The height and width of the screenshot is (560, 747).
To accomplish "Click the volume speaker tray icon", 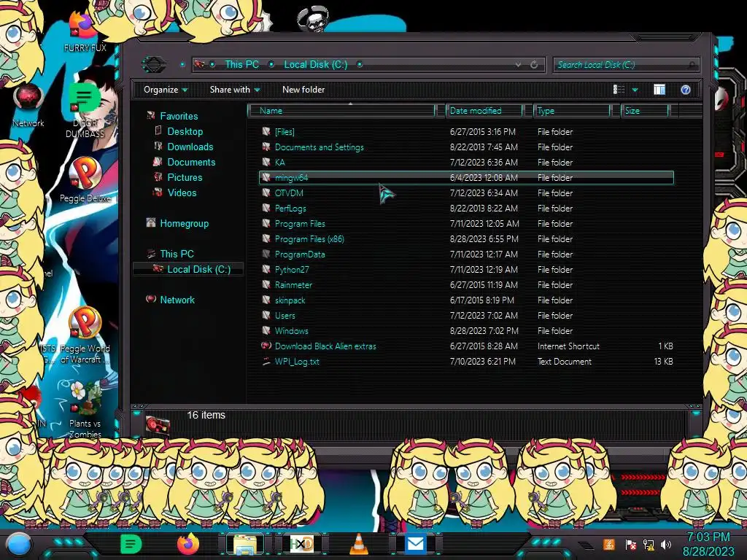I will coord(666,544).
